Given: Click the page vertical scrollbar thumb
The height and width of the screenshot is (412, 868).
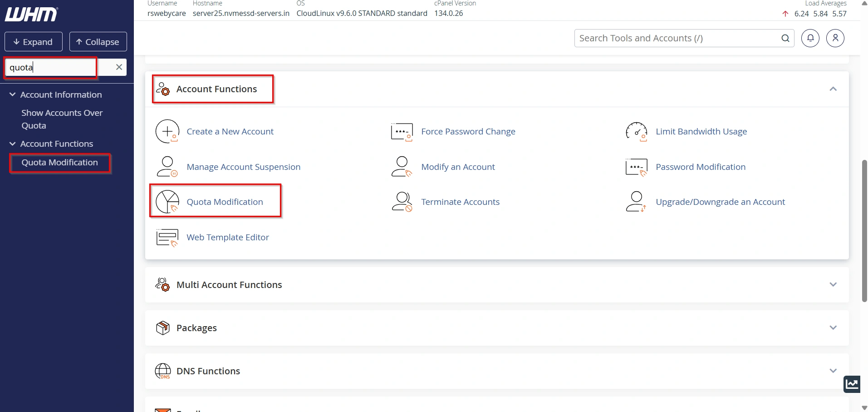Looking at the screenshot, I should 864,231.
